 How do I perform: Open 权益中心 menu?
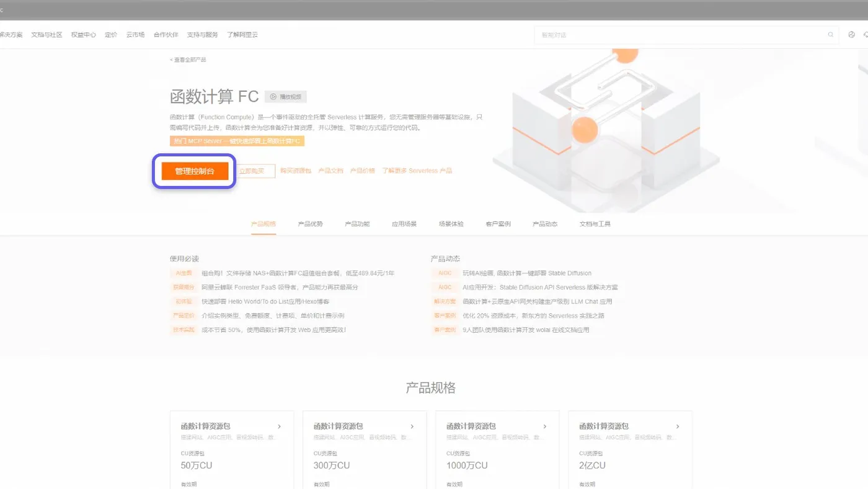(84, 35)
